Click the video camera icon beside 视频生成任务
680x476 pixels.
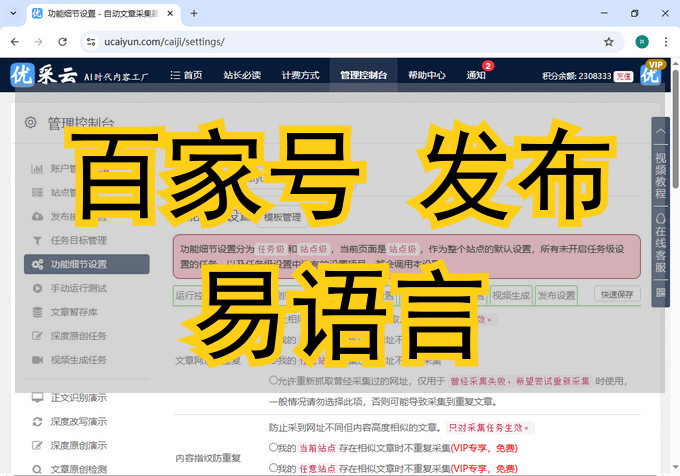pos(37,360)
